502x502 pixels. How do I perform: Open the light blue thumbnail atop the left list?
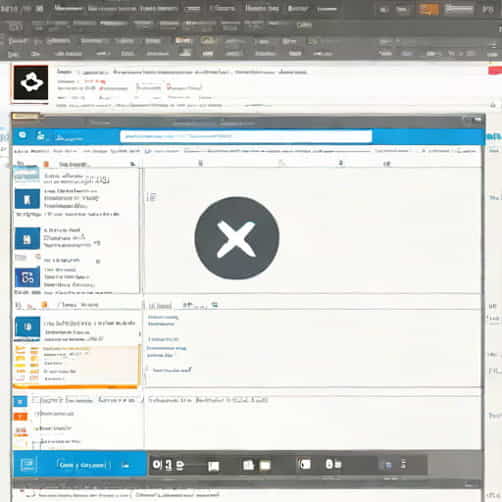(x=26, y=175)
